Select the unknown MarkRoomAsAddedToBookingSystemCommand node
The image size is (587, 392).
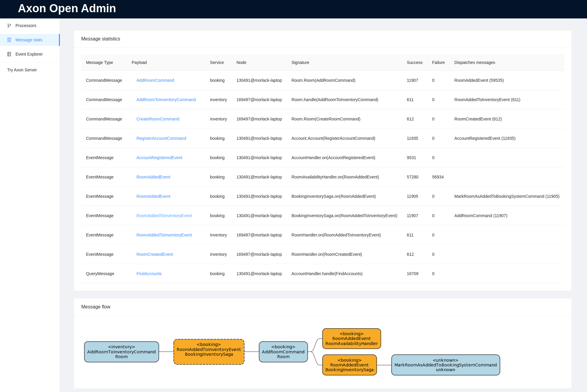pos(445,365)
